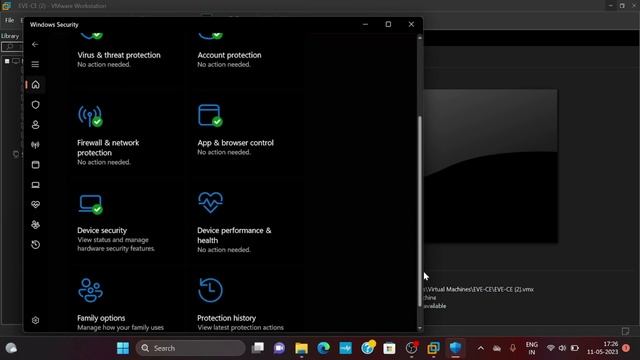Switch to VMware Workstation taskbar icon
The image size is (640, 360).
point(433,348)
